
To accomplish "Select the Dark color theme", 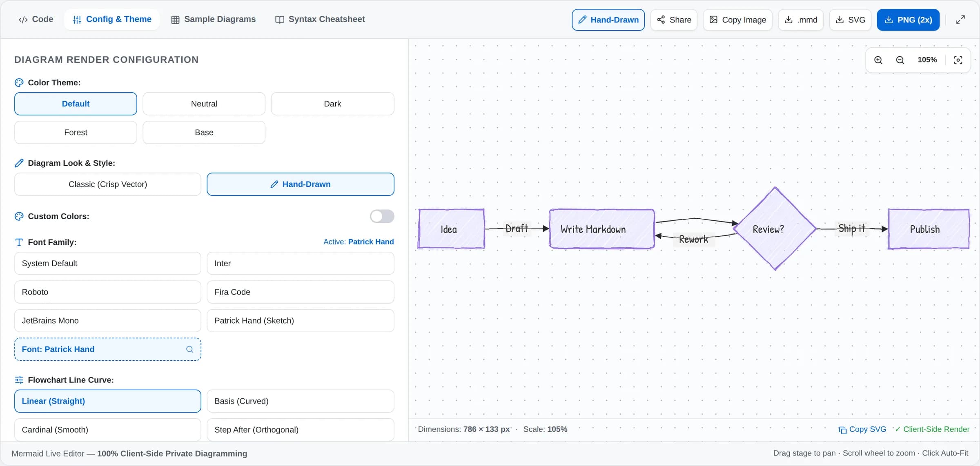I will point(333,104).
